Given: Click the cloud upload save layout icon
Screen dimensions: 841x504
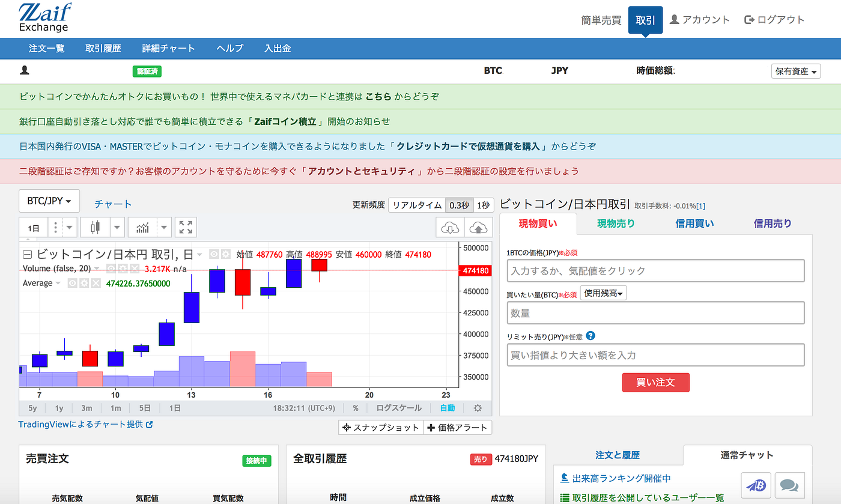Looking at the screenshot, I should (x=478, y=228).
